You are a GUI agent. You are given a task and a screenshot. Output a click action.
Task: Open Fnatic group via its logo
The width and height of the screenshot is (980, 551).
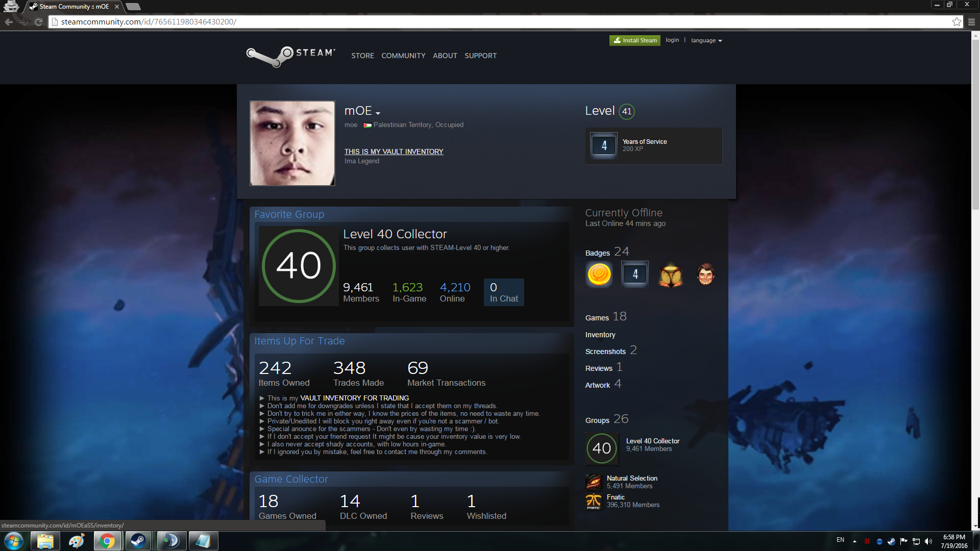coord(594,501)
